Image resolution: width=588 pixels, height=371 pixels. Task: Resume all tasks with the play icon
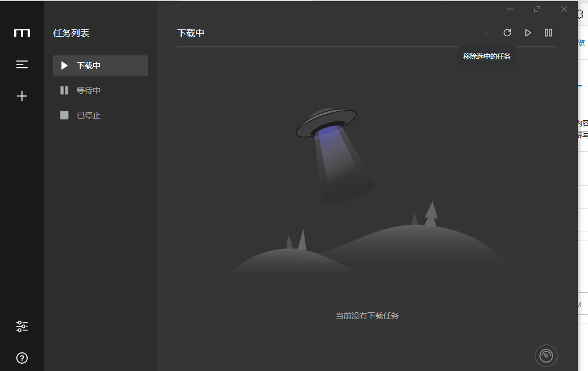point(528,33)
